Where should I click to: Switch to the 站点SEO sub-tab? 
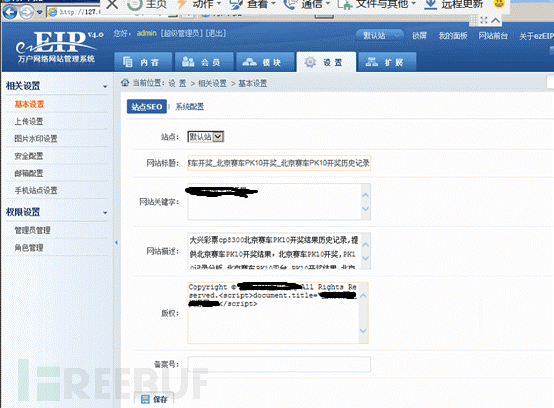point(147,107)
